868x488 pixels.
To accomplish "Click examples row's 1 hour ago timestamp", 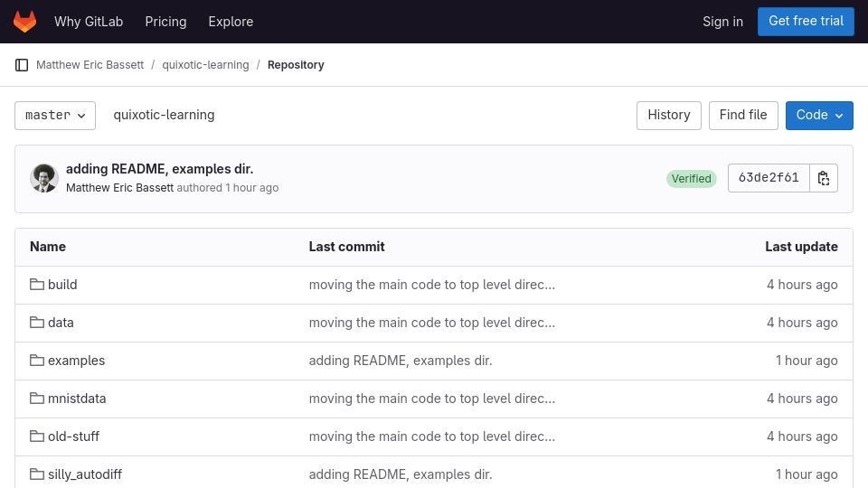I will click(x=807, y=361).
